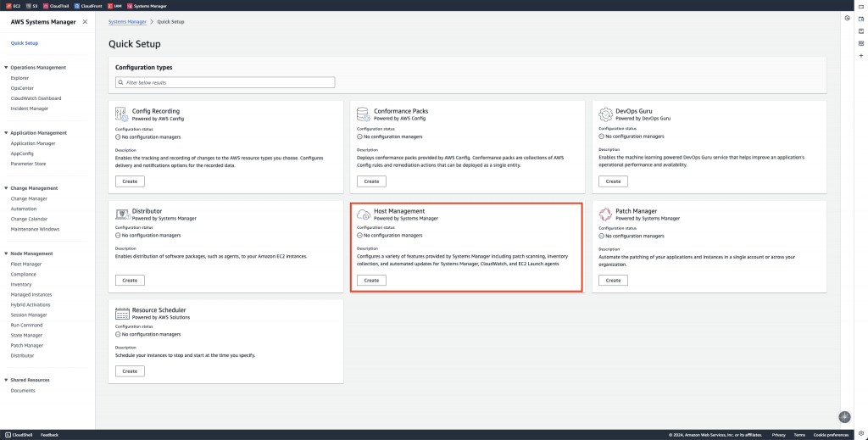Open Change Manager in the sidebar

pyautogui.click(x=29, y=198)
